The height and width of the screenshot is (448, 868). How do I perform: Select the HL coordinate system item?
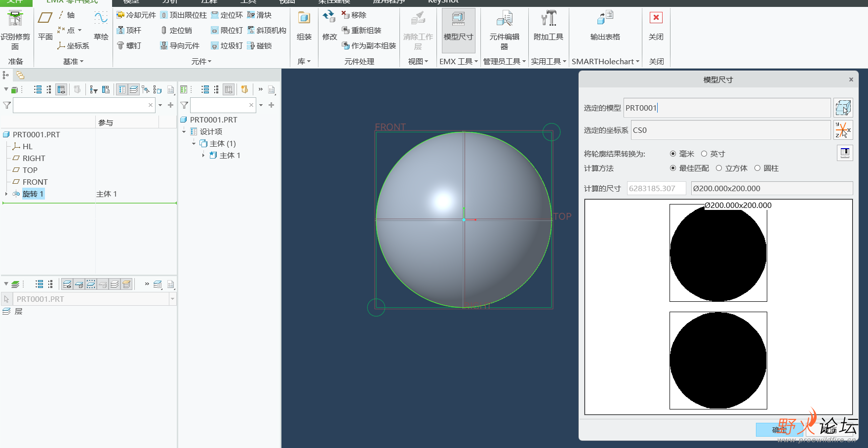pyautogui.click(x=27, y=146)
